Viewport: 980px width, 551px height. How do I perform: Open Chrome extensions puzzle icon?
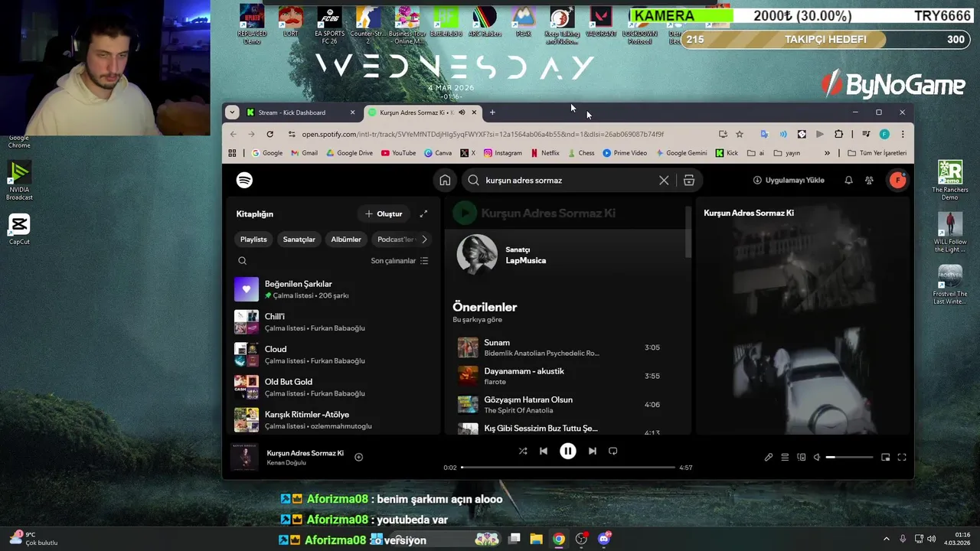coord(838,134)
